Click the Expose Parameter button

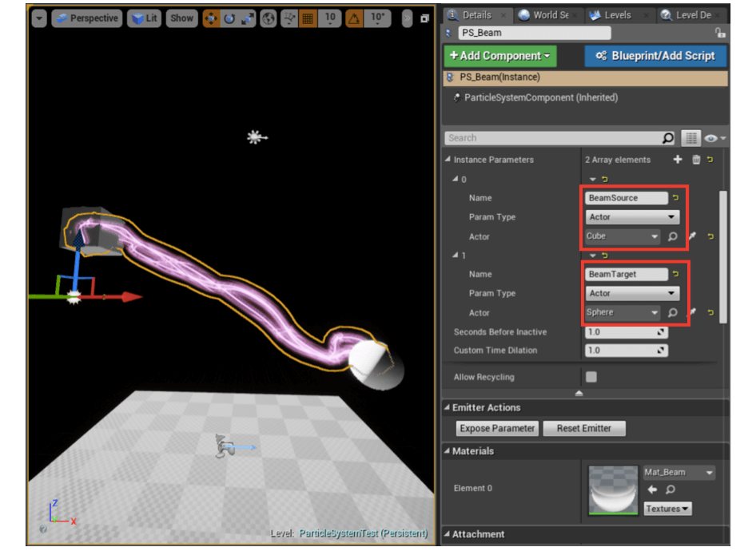click(496, 429)
